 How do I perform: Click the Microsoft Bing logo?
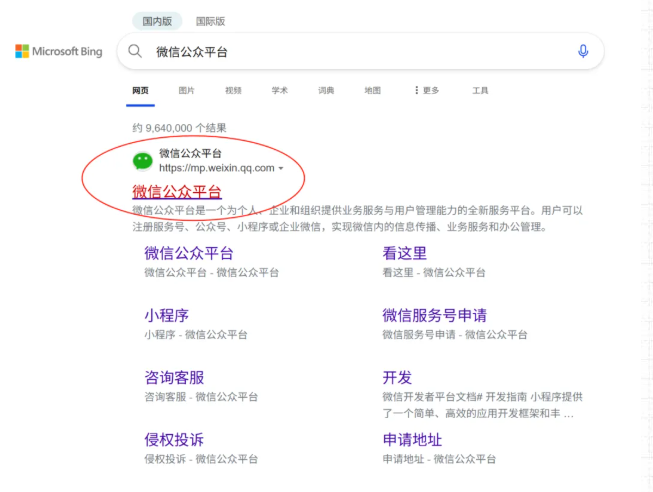tap(59, 51)
